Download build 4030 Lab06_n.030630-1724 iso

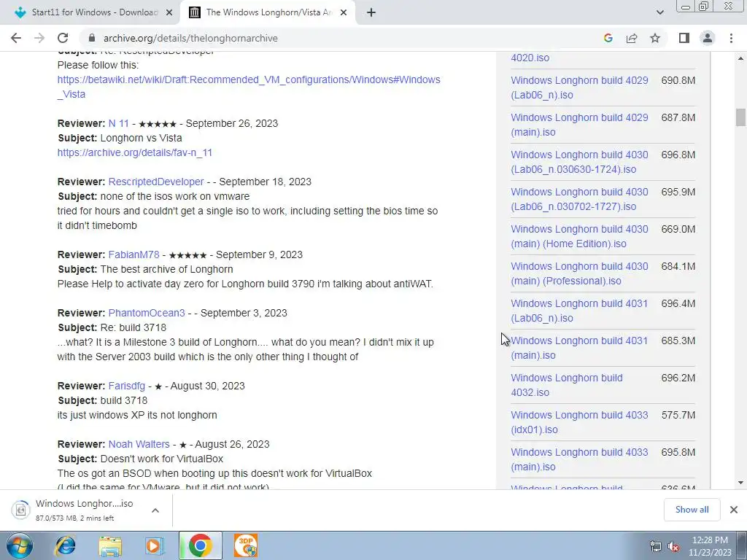tap(579, 162)
